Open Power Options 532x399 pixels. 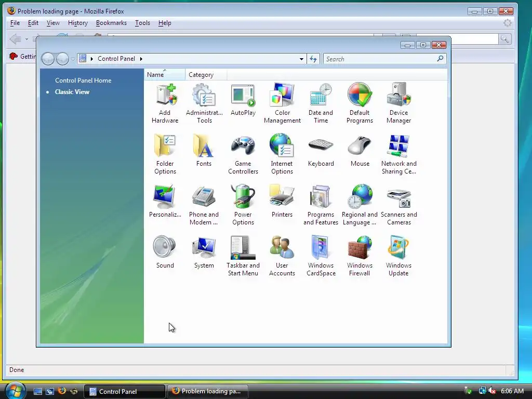[243, 205]
